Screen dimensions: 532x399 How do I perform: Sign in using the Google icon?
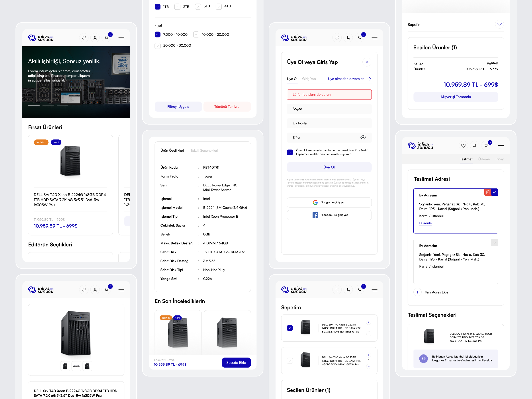pyautogui.click(x=315, y=202)
